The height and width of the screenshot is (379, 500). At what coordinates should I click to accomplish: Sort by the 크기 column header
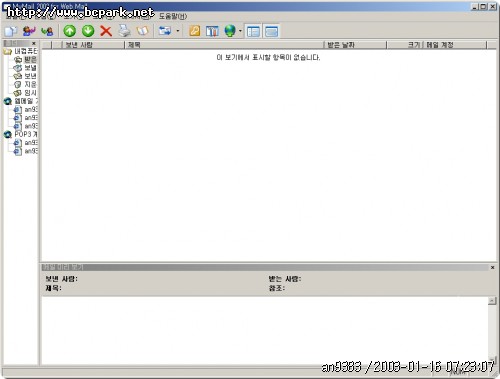405,45
